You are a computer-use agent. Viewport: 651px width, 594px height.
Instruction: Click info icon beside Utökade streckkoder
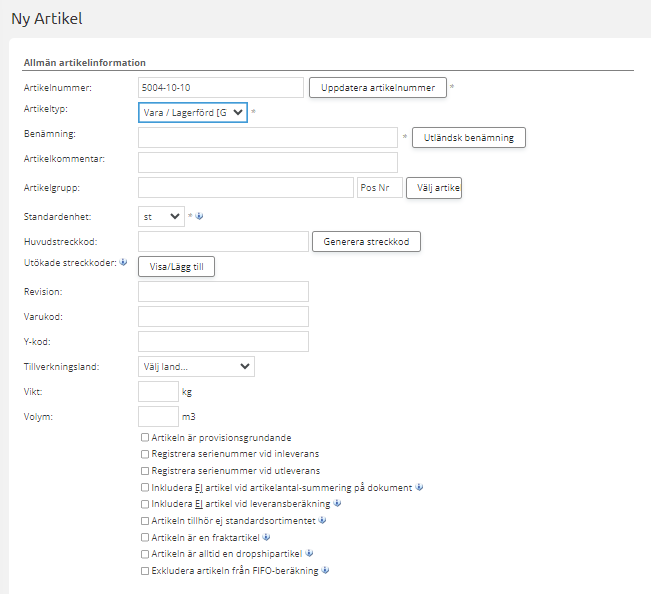pos(123,264)
